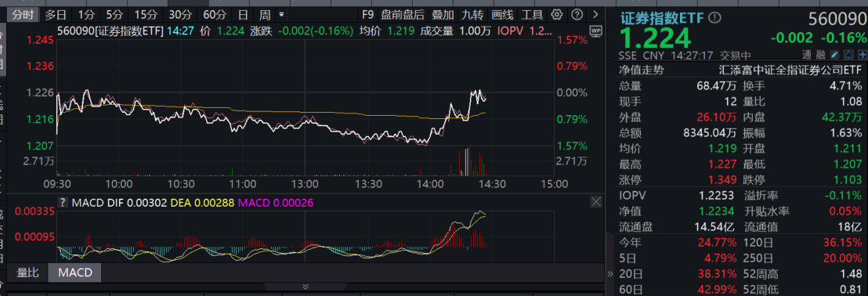Add stock with the blue plus icon

pos(863,55)
